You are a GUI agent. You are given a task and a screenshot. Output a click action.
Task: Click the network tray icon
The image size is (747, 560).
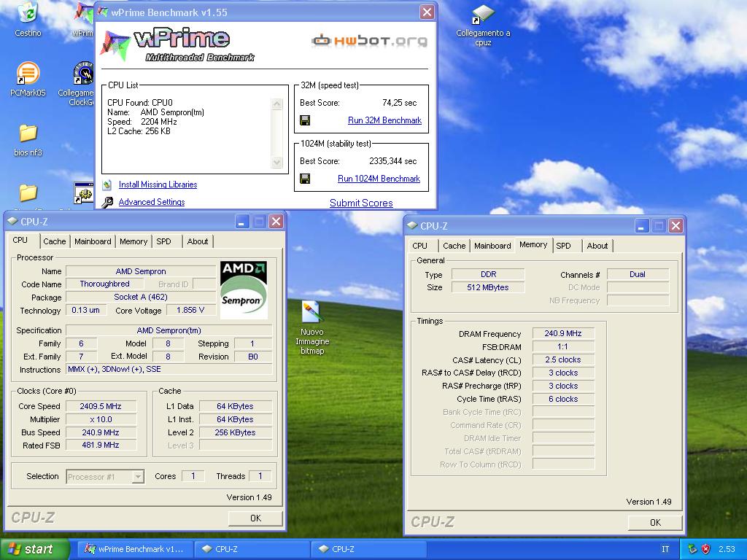[692, 549]
